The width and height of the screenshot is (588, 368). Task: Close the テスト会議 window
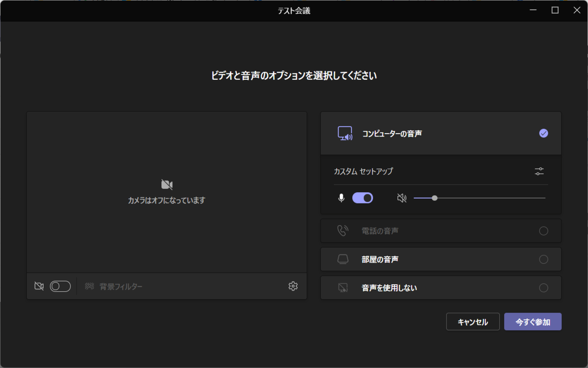point(577,10)
